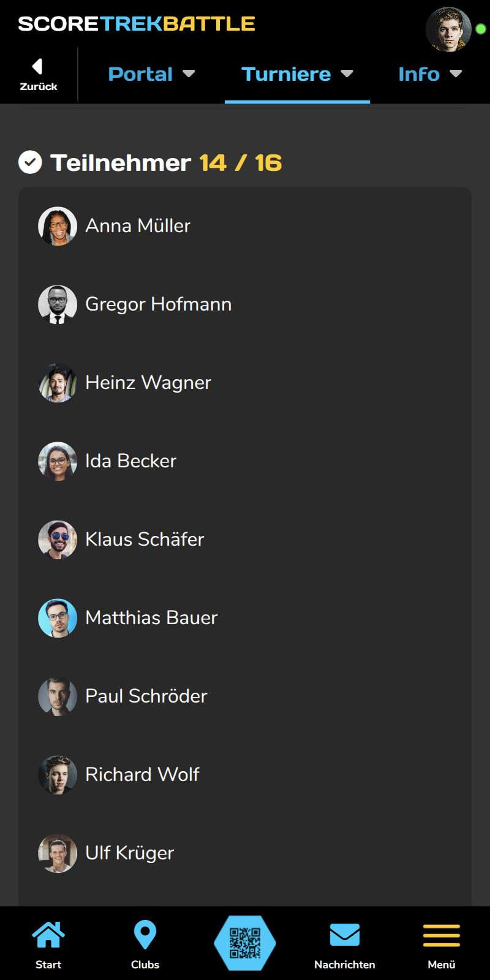Expand the Portal dropdown

pos(151,74)
